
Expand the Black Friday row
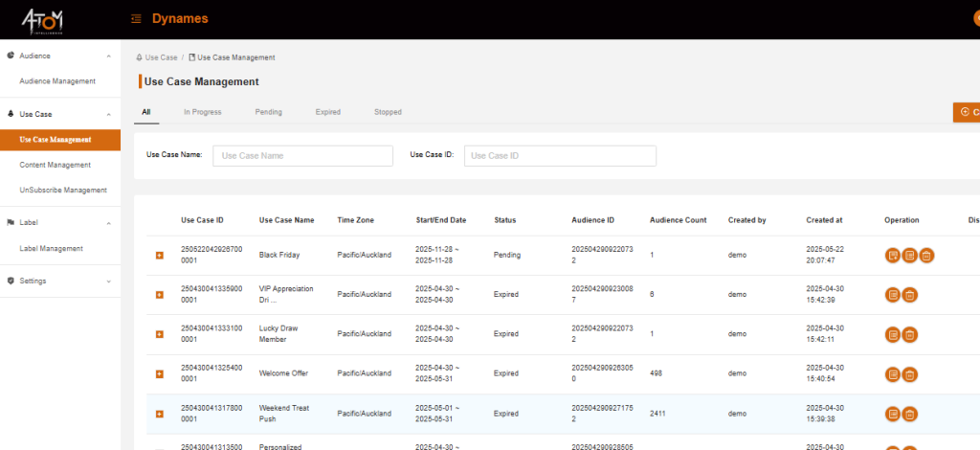click(160, 255)
